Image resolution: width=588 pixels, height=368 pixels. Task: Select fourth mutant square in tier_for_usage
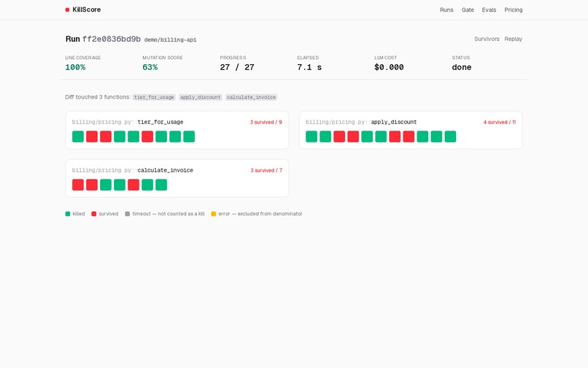(x=120, y=137)
